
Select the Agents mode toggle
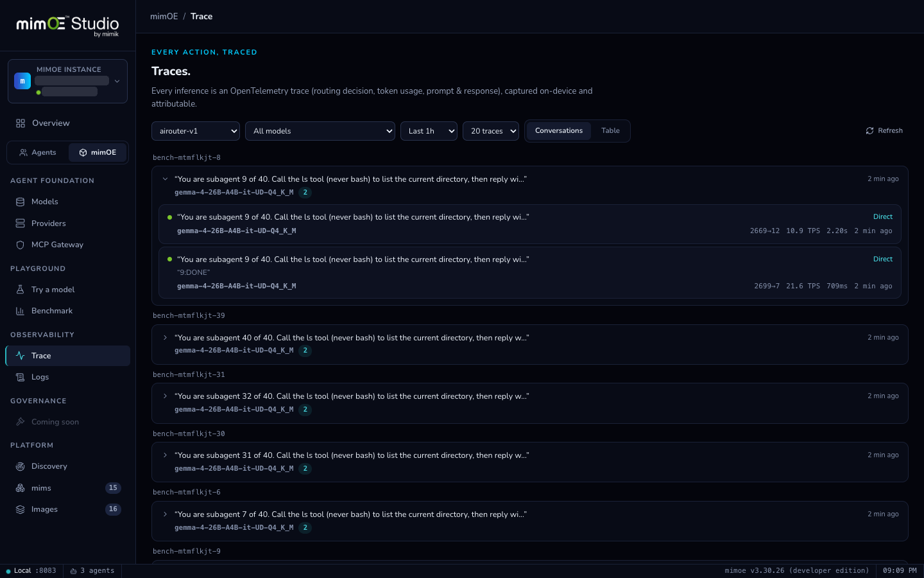click(38, 153)
